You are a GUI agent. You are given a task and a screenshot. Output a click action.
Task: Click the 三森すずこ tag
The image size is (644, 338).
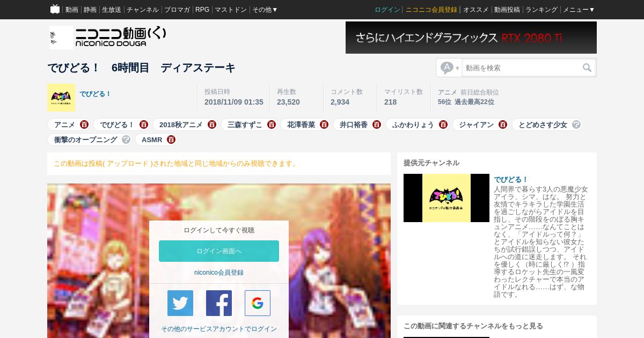tap(245, 124)
